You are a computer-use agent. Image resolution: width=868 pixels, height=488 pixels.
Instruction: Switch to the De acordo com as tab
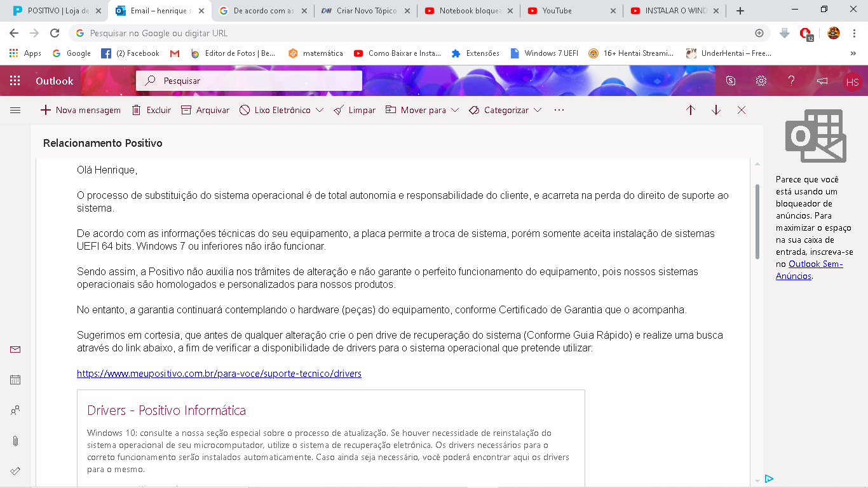coord(263,11)
